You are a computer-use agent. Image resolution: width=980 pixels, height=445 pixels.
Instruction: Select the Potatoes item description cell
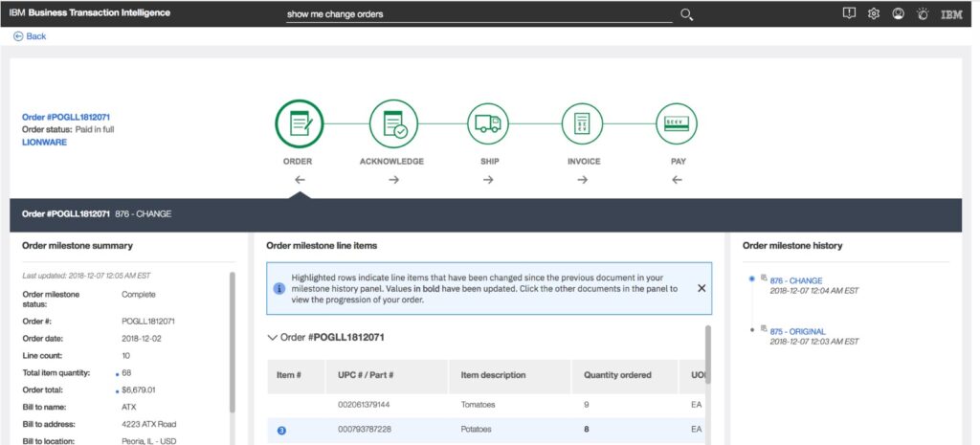coord(476,430)
